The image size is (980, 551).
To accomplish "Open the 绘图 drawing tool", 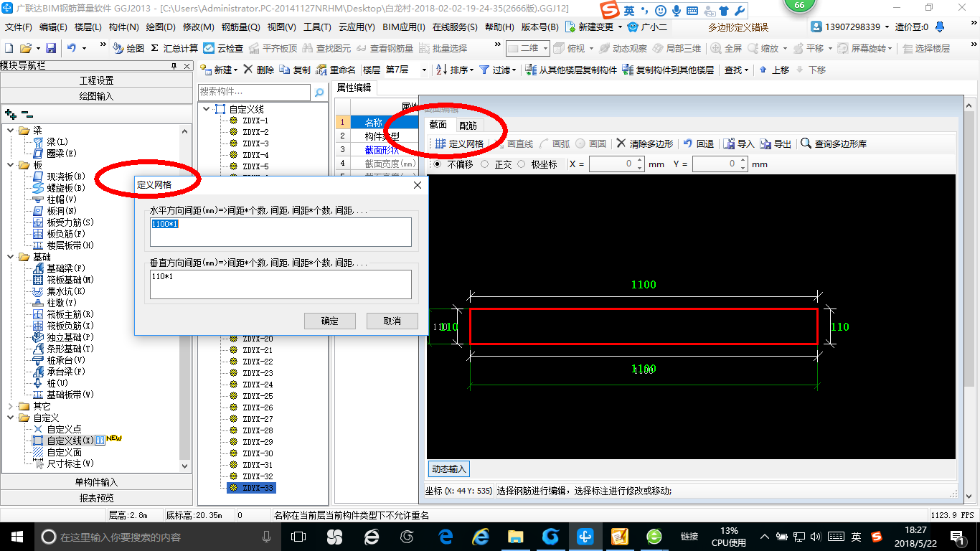I will pyautogui.click(x=129, y=48).
